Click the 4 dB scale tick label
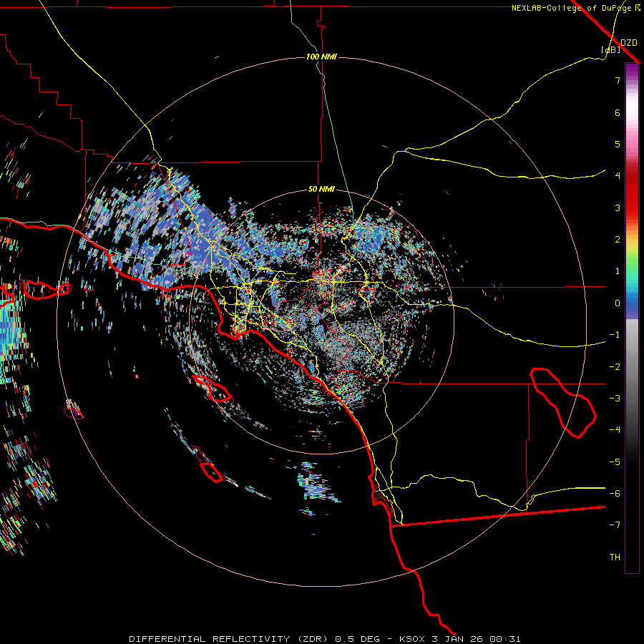The height and width of the screenshot is (644, 644). point(618,176)
